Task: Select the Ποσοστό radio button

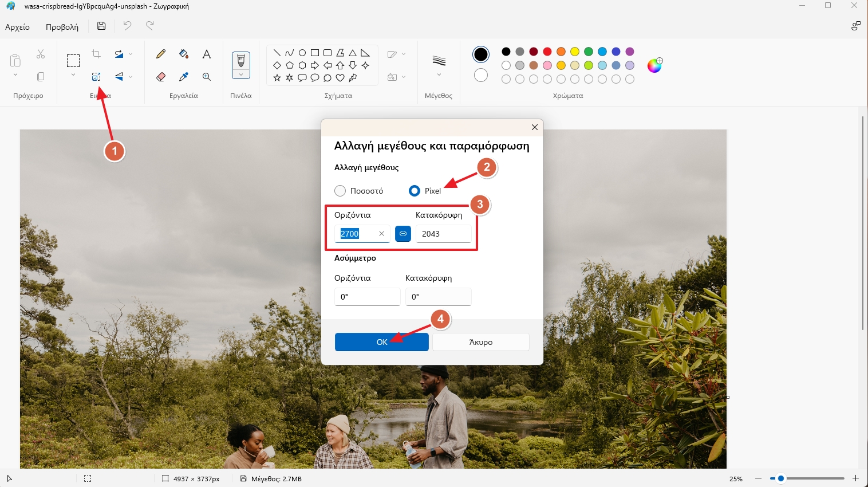Action: click(x=340, y=191)
